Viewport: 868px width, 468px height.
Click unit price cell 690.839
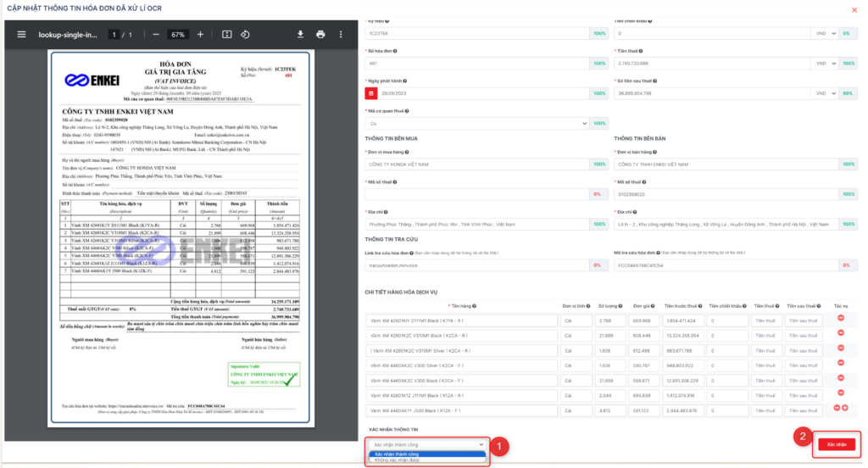point(644,395)
